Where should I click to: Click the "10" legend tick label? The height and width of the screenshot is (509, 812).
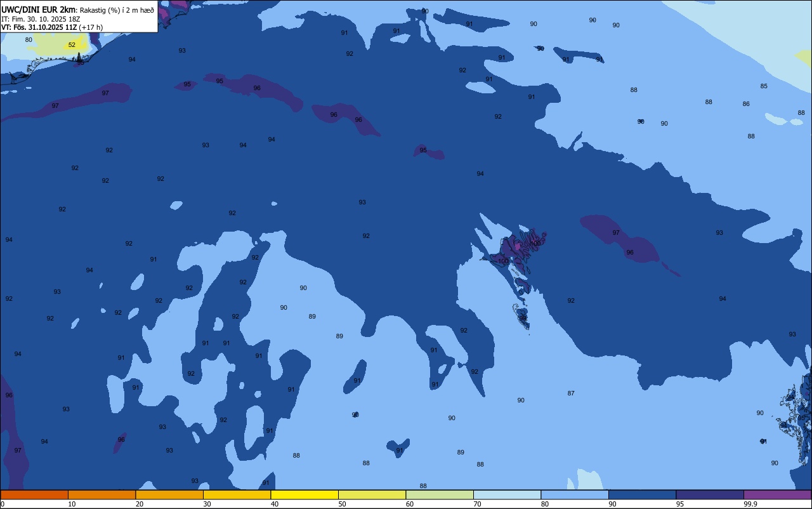[x=72, y=504]
